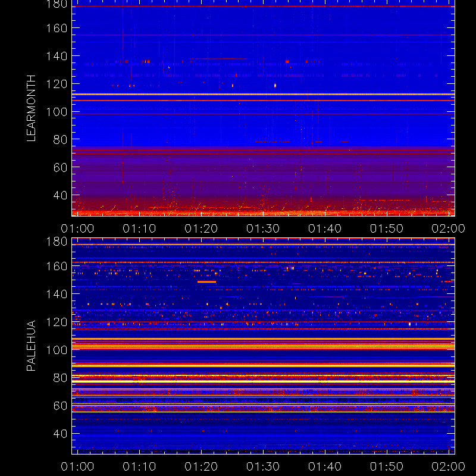Select the 60 frequency label on Learmonth axis
Image resolution: width=476 pixels, height=476 pixels.
tap(60, 167)
